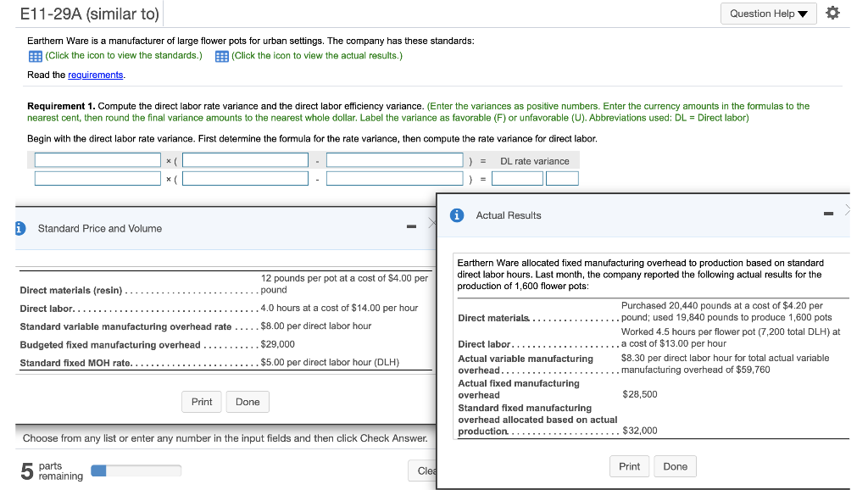868x490 pixels.
Task: Select the '$28,500' actual fixed overhead value
Action: pyautogui.click(x=640, y=394)
